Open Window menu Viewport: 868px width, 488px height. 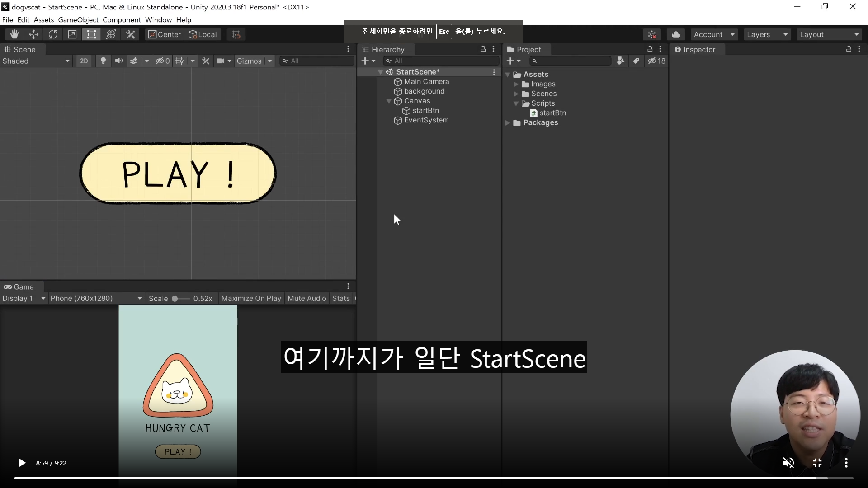158,20
